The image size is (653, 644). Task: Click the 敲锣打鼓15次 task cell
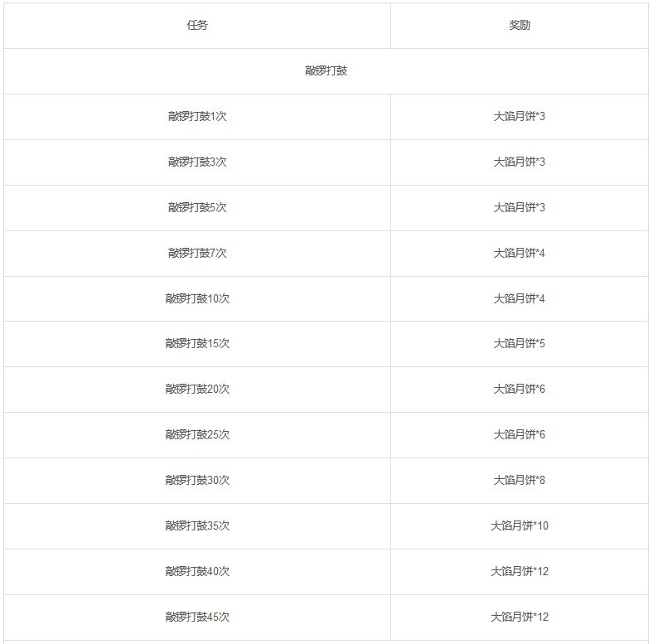tap(197, 344)
